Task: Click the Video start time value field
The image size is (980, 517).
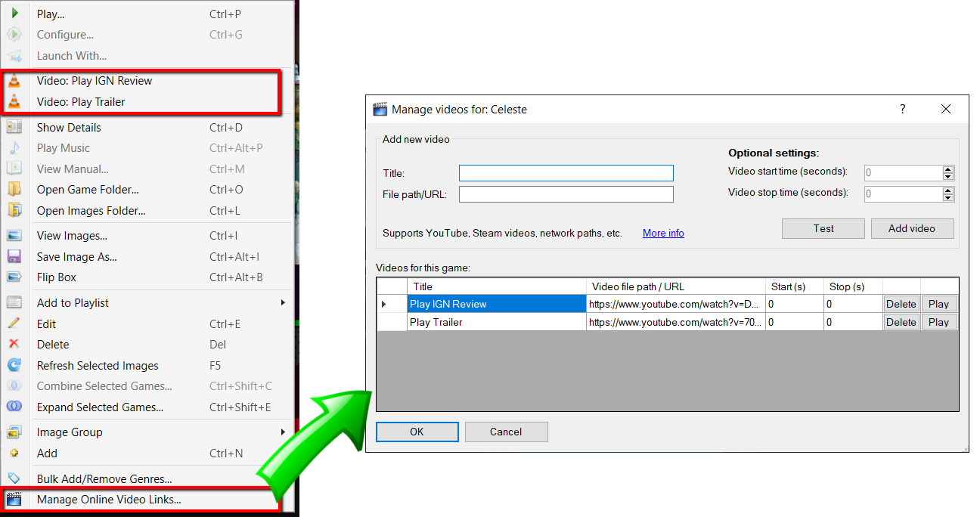Action: 903,172
